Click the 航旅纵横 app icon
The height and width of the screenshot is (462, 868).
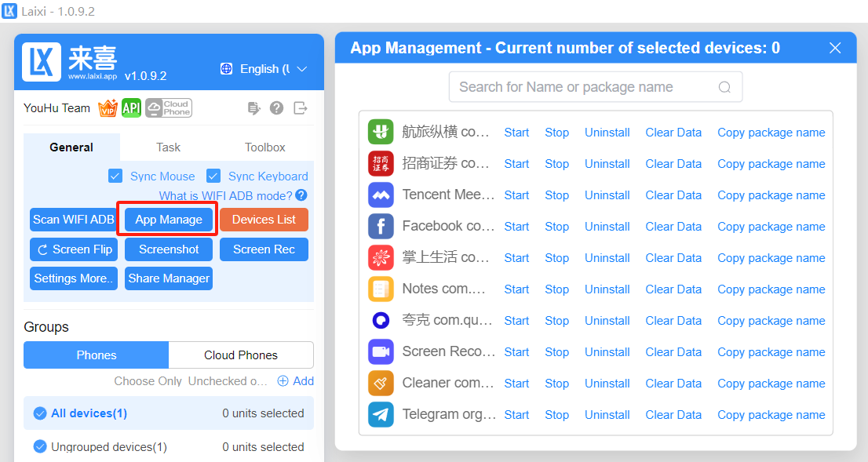click(381, 132)
